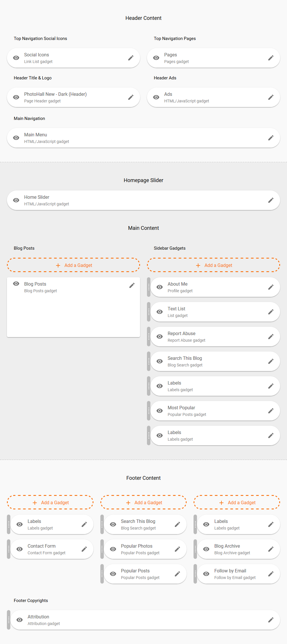
Task: Click the pencil edit icon for Social Icons
Action: 131,58
